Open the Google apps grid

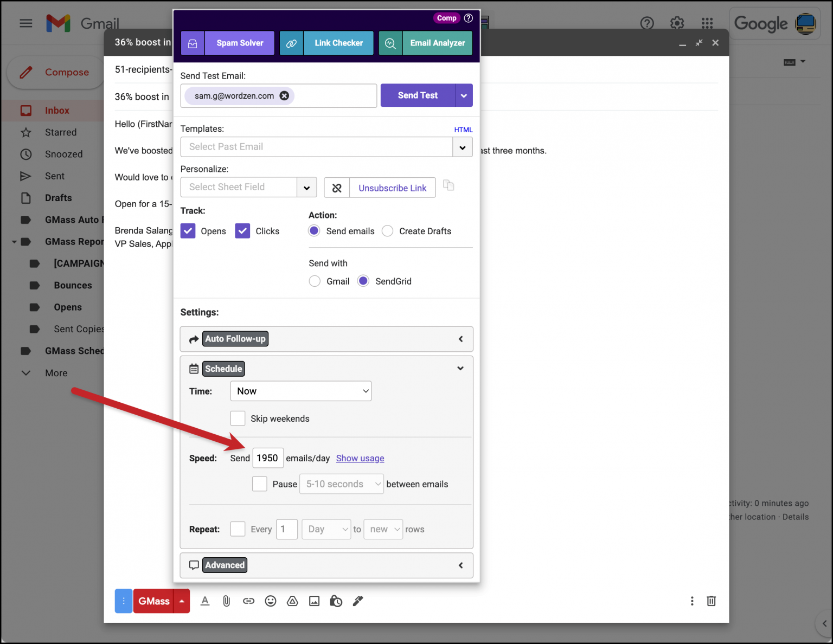coord(707,23)
